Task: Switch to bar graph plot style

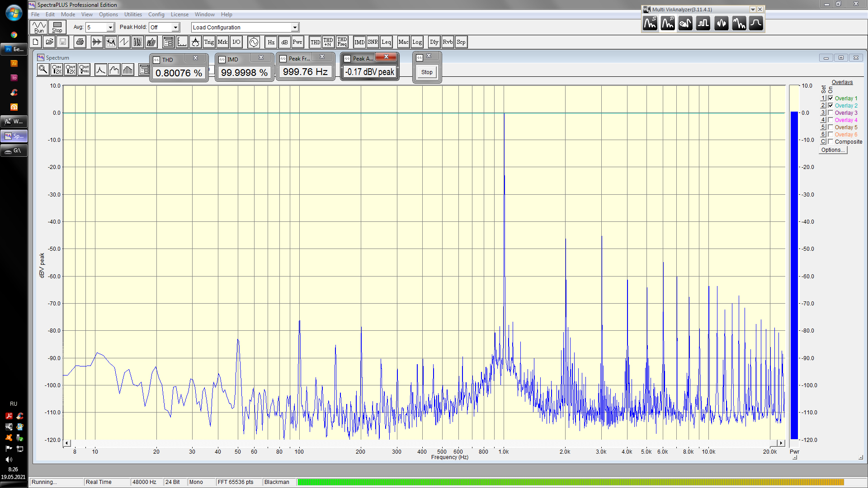Action: click(128, 70)
